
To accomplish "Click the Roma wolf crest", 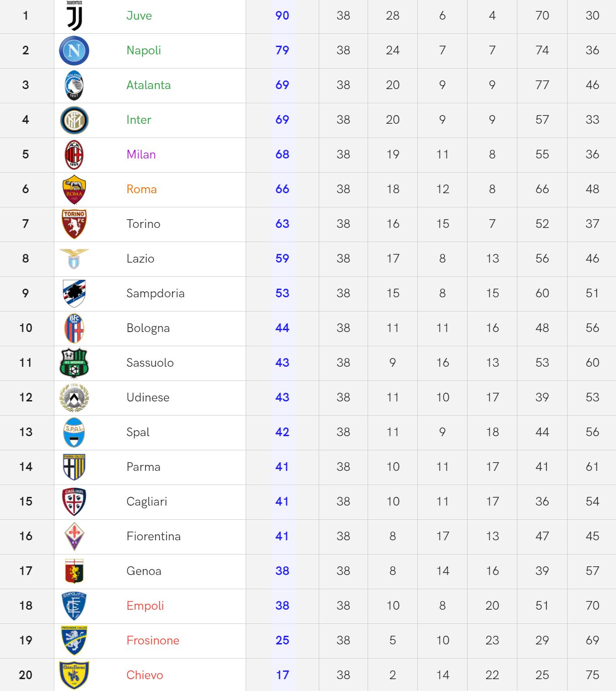I will 74,190.
